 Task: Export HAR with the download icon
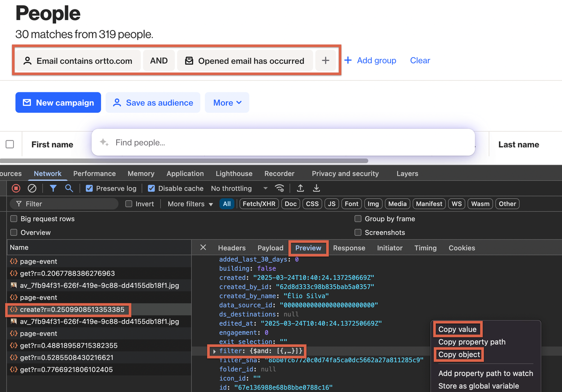pyautogui.click(x=317, y=188)
